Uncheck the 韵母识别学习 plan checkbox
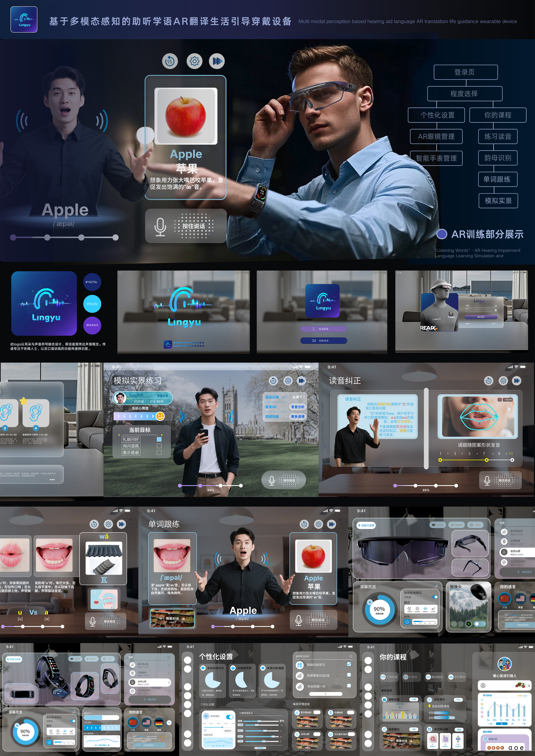The image size is (535, 756). pyautogui.click(x=349, y=664)
